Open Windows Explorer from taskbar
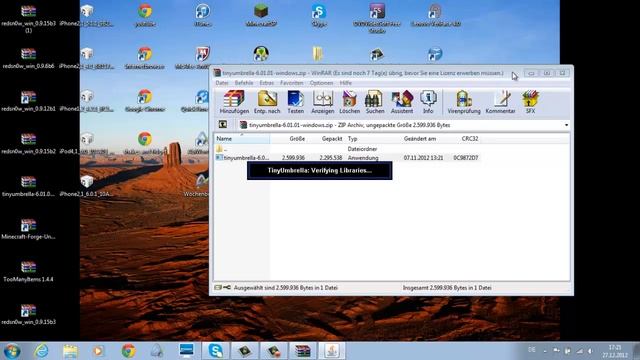The height and width of the screenshot is (360, 640). click(70, 351)
